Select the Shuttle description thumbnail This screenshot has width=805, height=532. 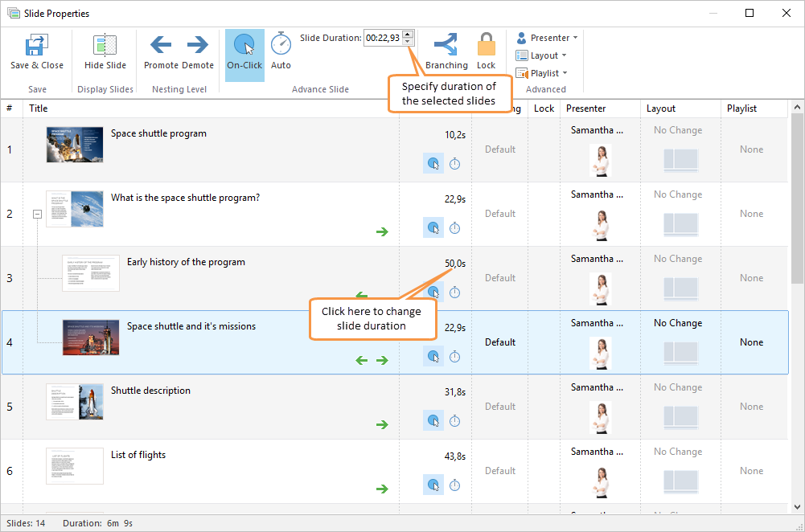click(75, 402)
